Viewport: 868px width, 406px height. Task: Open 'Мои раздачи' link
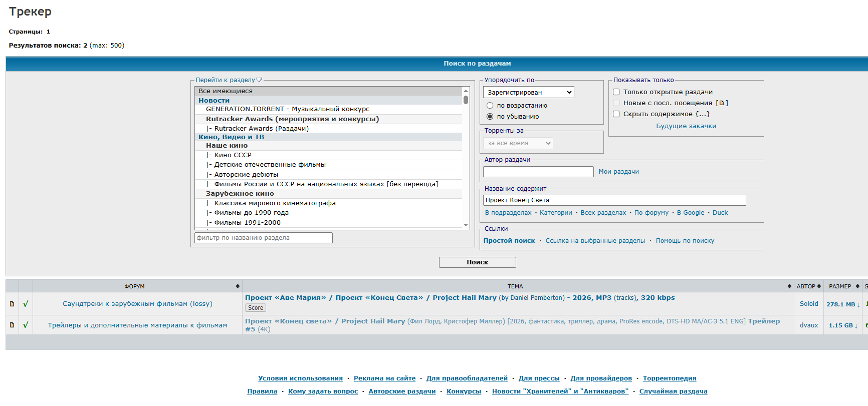(618, 172)
